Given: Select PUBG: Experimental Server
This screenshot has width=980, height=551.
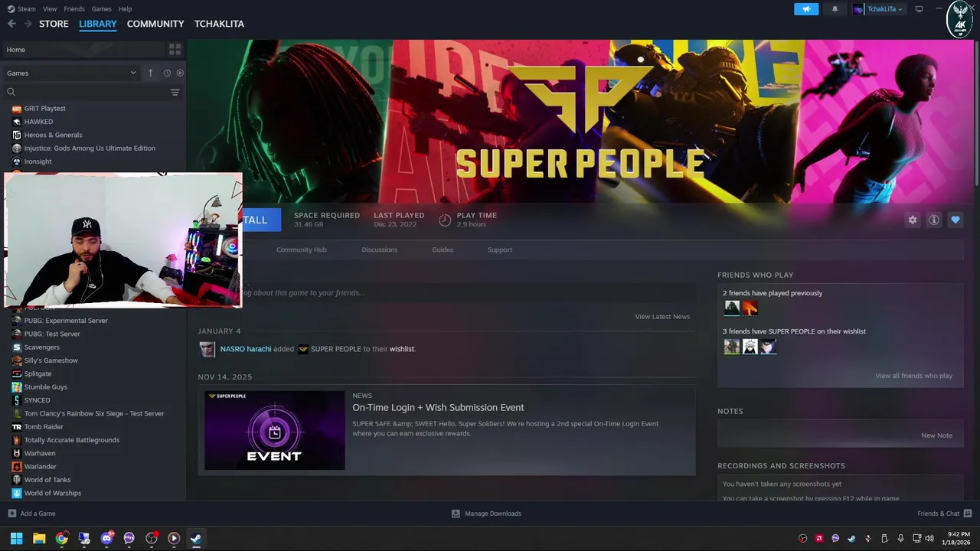Looking at the screenshot, I should click(66, 321).
